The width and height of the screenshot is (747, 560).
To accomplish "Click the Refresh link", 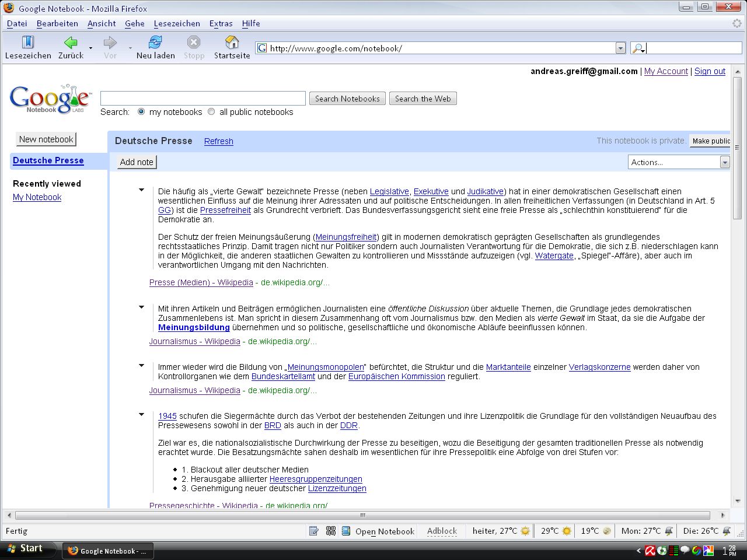I will (219, 141).
